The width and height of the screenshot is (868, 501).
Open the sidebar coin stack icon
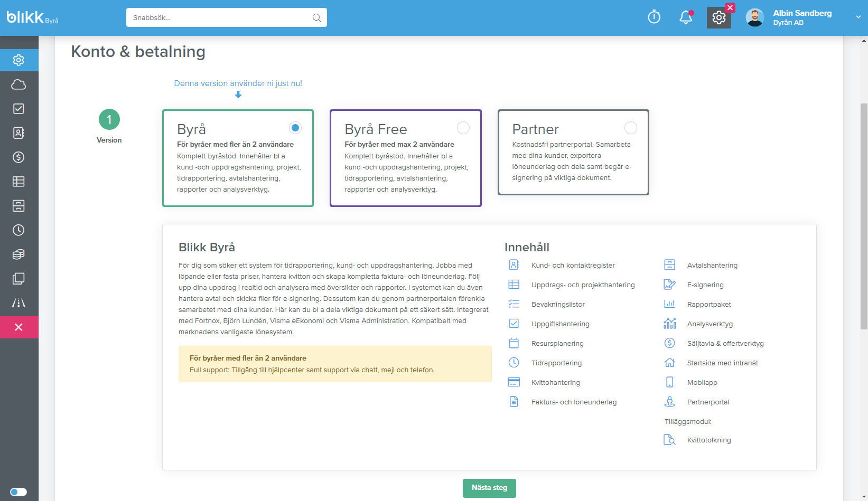19,254
